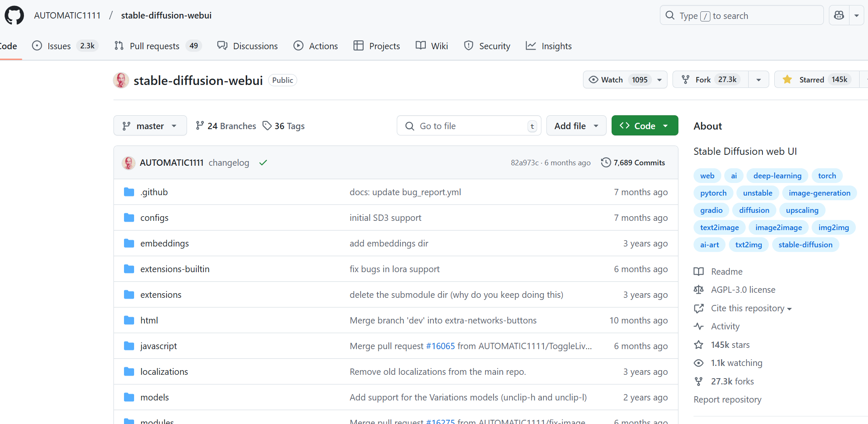Select the 'torch' topic tag
The width and height of the screenshot is (868, 424).
coord(827,176)
